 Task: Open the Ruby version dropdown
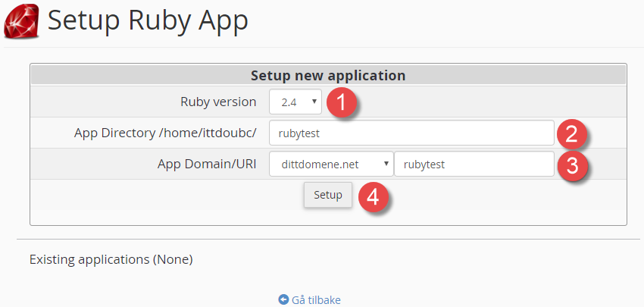[295, 102]
